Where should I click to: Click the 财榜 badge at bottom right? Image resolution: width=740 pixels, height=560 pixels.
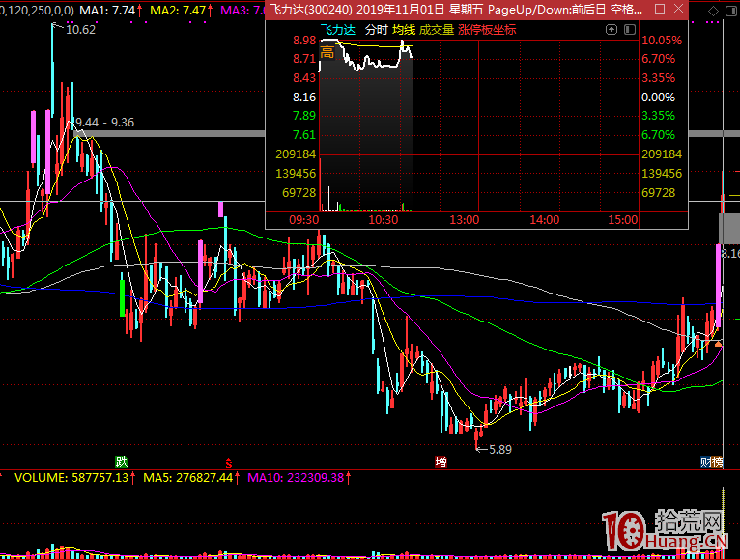point(712,462)
